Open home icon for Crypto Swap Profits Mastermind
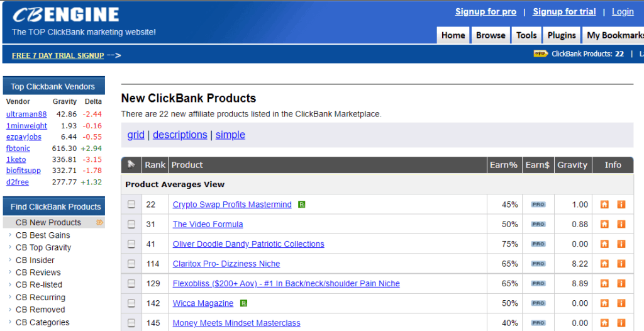The image size is (644, 331). [x=604, y=205]
